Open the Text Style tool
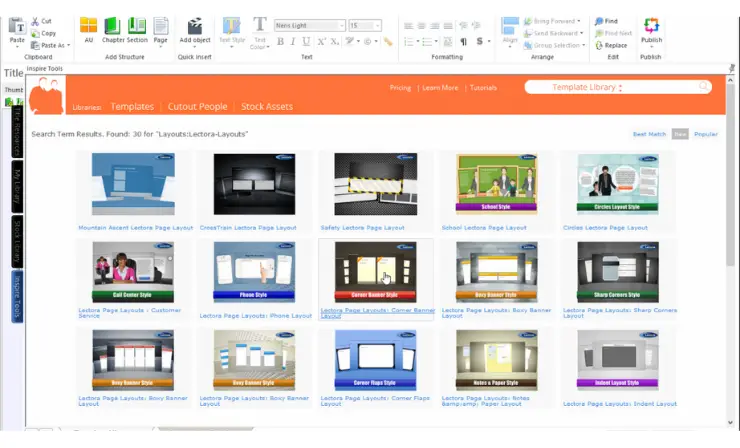 pos(231,26)
